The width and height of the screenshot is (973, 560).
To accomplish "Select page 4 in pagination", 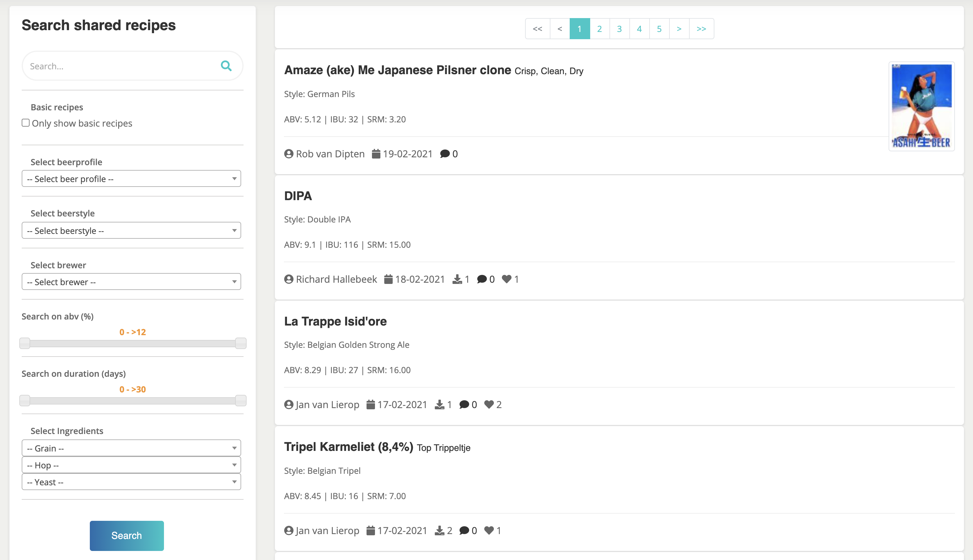I will tap(640, 29).
